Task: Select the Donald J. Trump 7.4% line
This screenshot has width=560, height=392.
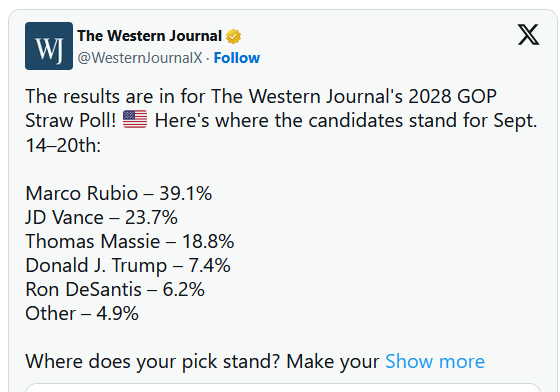Action: [x=128, y=266]
